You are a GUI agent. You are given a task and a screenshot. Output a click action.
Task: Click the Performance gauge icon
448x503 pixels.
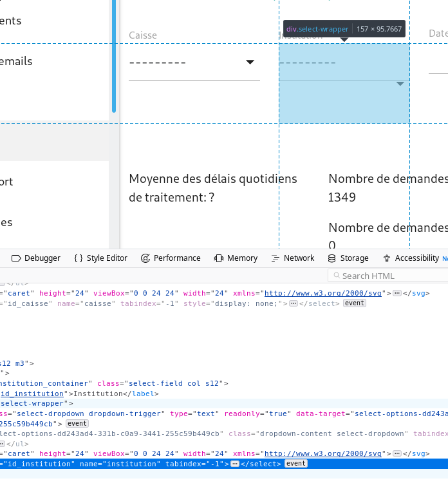(145, 258)
